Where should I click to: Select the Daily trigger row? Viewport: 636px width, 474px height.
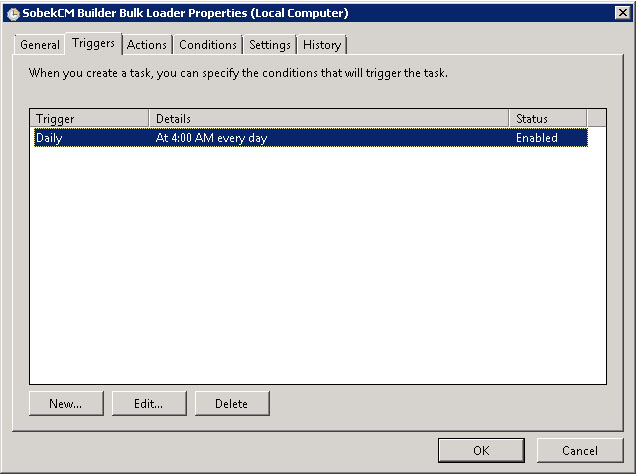click(x=311, y=138)
